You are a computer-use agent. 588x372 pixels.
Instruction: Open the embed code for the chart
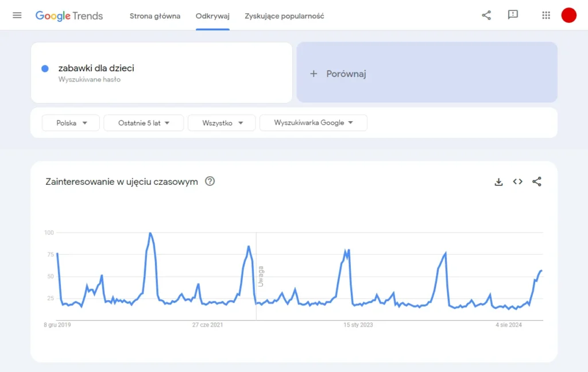pos(517,181)
